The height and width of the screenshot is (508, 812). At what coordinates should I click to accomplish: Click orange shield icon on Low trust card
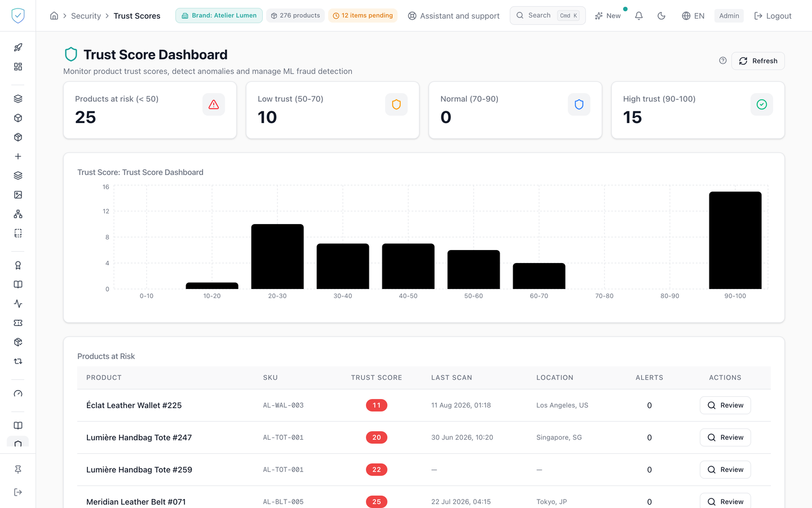click(396, 104)
